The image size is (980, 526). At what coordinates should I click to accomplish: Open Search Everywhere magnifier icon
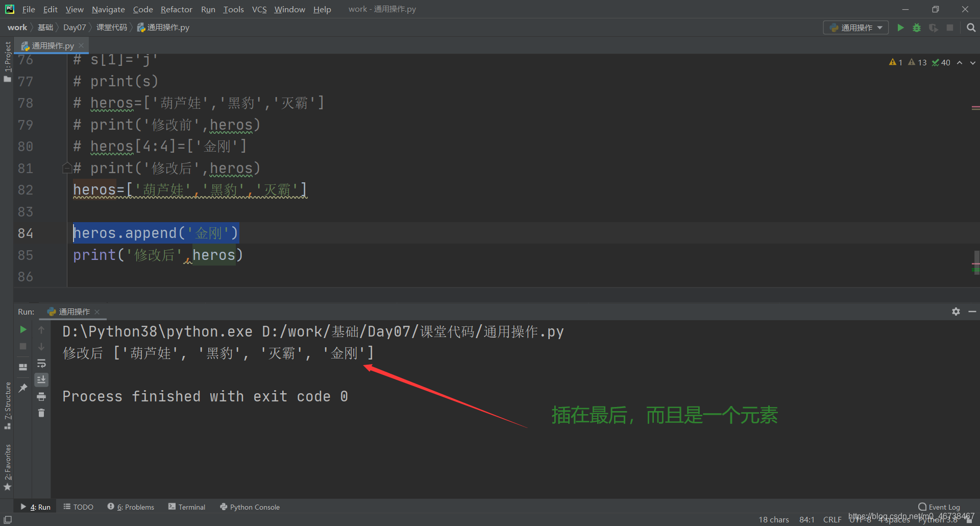coord(971,28)
